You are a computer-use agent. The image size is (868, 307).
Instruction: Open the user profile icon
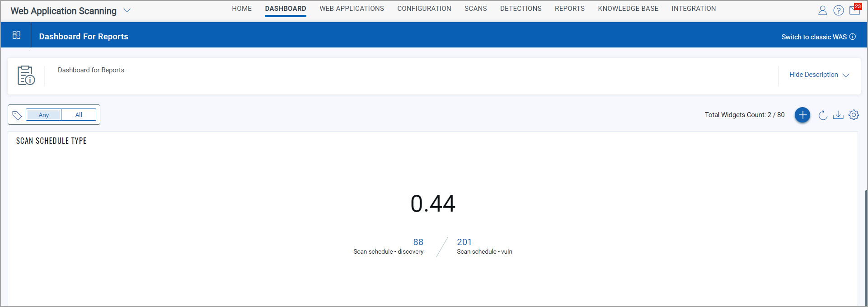822,10
